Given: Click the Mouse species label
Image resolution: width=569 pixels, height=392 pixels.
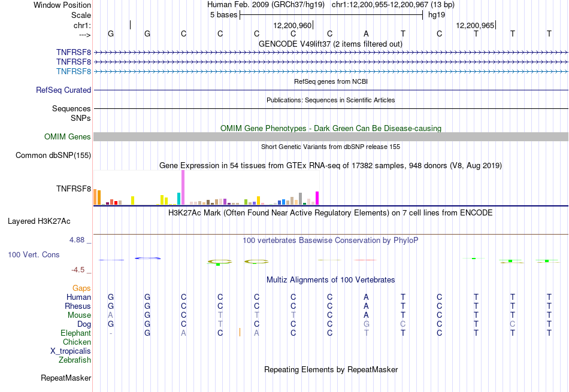Looking at the screenshot, I should [79, 315].
